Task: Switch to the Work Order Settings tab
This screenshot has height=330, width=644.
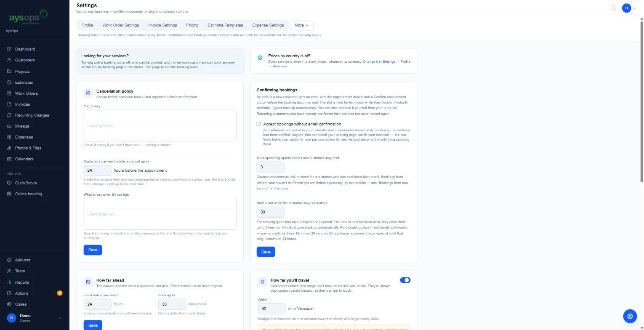Action: pos(120,25)
